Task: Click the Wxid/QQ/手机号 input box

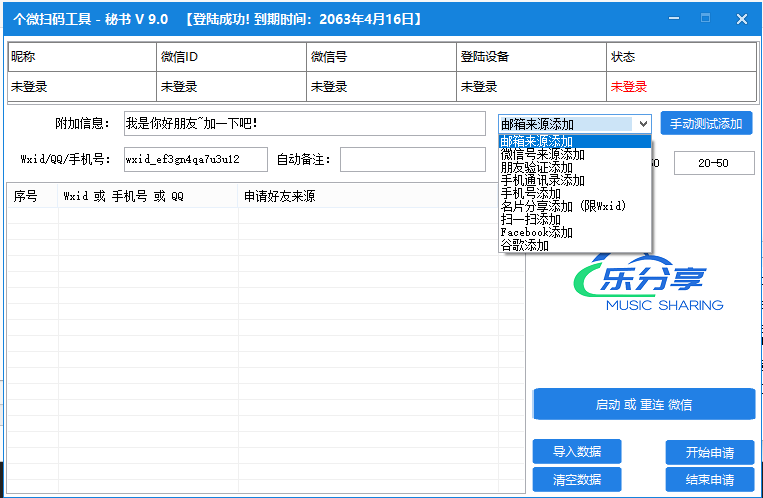Action: pos(195,159)
